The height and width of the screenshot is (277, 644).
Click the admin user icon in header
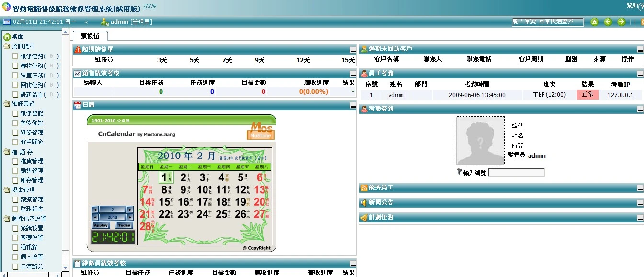104,22
